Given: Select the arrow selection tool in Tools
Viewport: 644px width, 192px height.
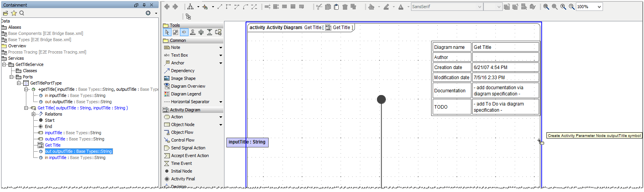Looking at the screenshot, I should coord(167,32).
